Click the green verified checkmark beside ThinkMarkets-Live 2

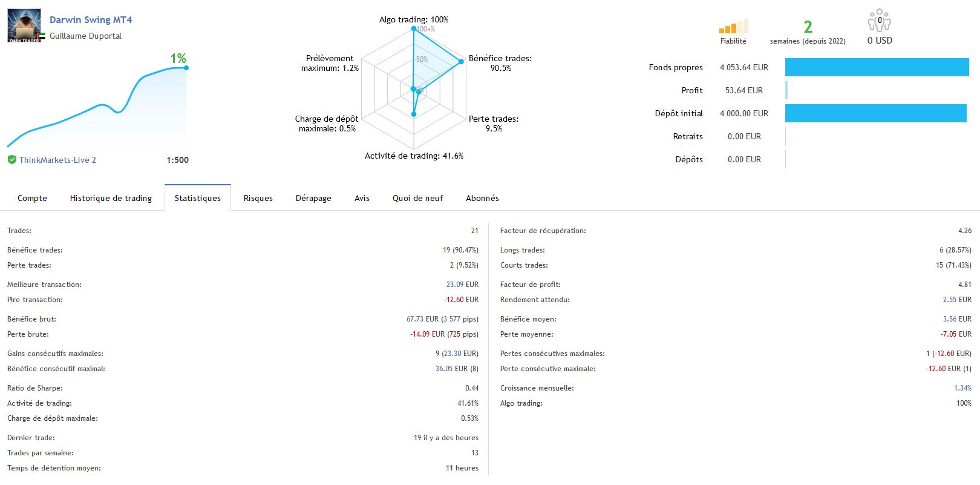(11, 160)
